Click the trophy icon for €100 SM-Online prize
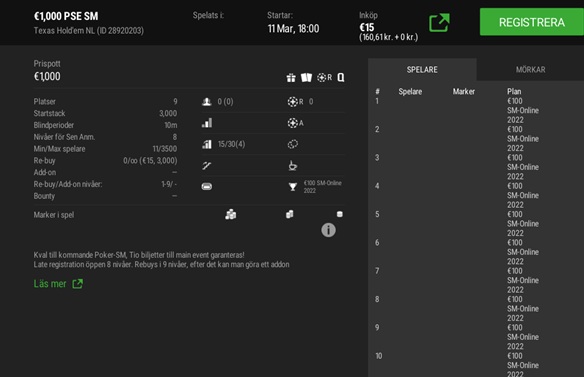 [293, 186]
